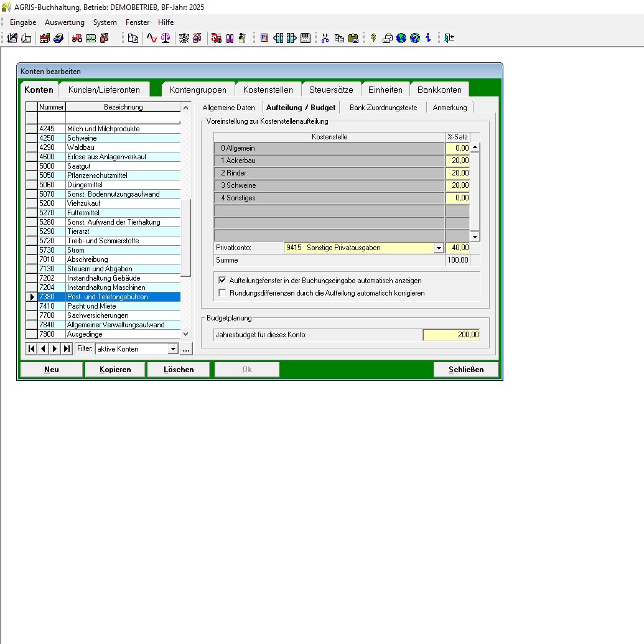
Task: Click the Kopieren button
Action: click(x=115, y=370)
